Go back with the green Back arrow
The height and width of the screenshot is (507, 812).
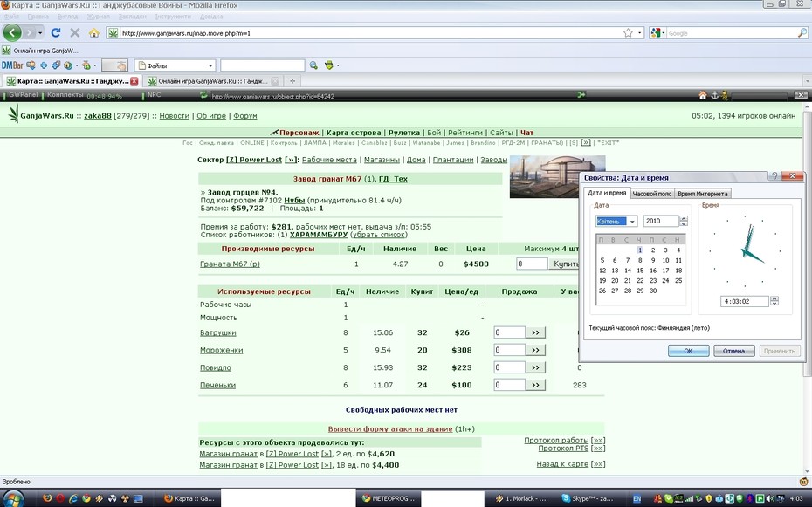click(12, 32)
